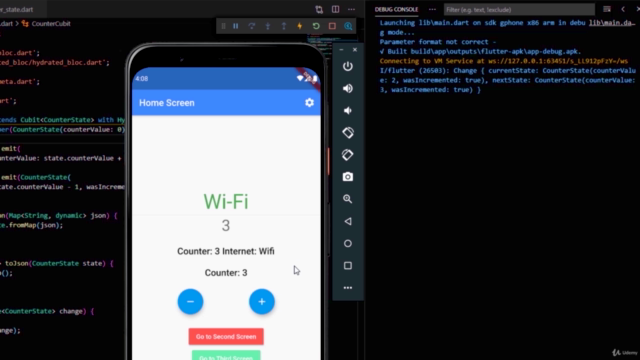Click the debug Step Over icon
Screen dimensions: 640x360
tap(251, 26)
